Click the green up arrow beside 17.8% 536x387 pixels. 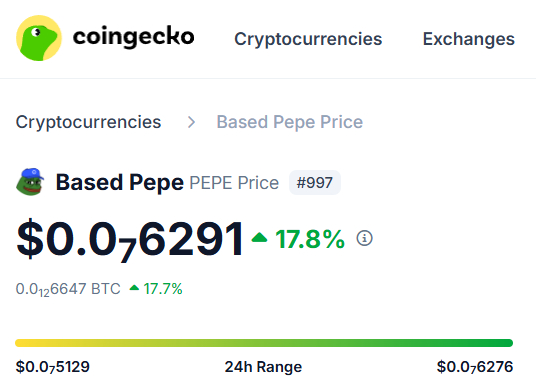259,237
